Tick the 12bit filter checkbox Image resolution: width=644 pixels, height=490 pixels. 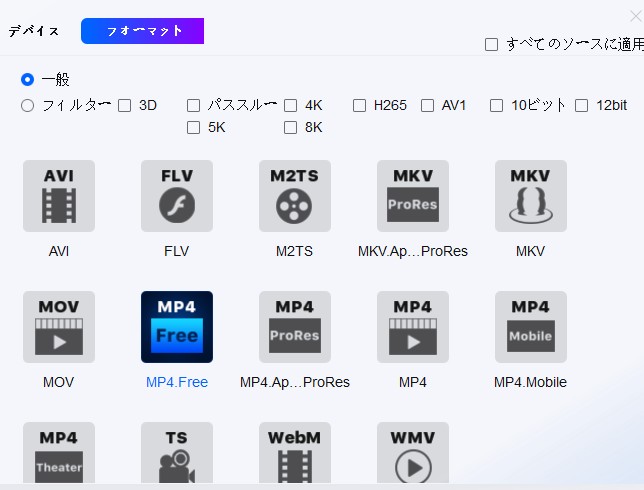[x=582, y=106]
